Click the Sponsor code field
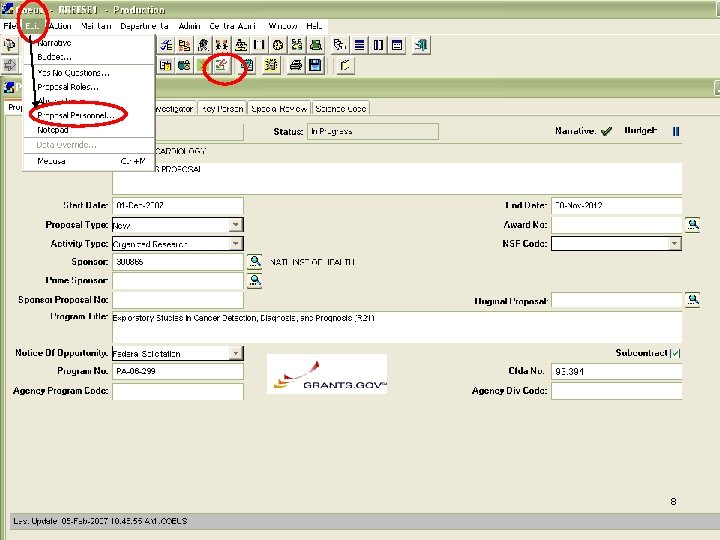Viewport: 720px width, 540px height. pyautogui.click(x=178, y=262)
